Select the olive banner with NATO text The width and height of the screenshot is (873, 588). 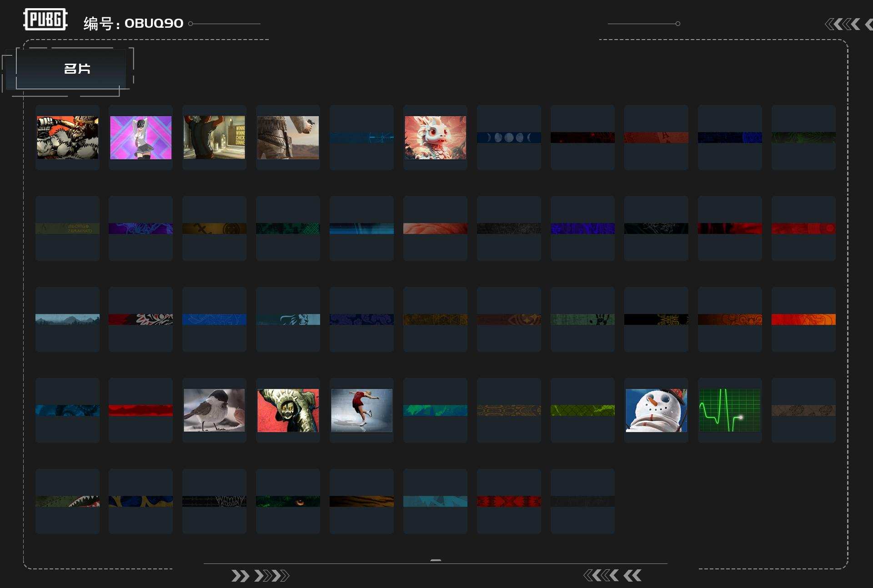click(x=67, y=228)
